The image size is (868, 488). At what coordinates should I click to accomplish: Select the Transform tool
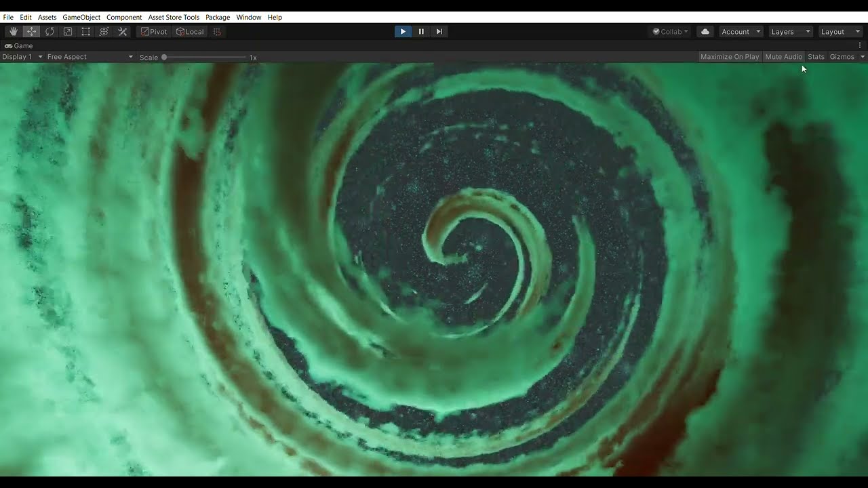(104, 32)
